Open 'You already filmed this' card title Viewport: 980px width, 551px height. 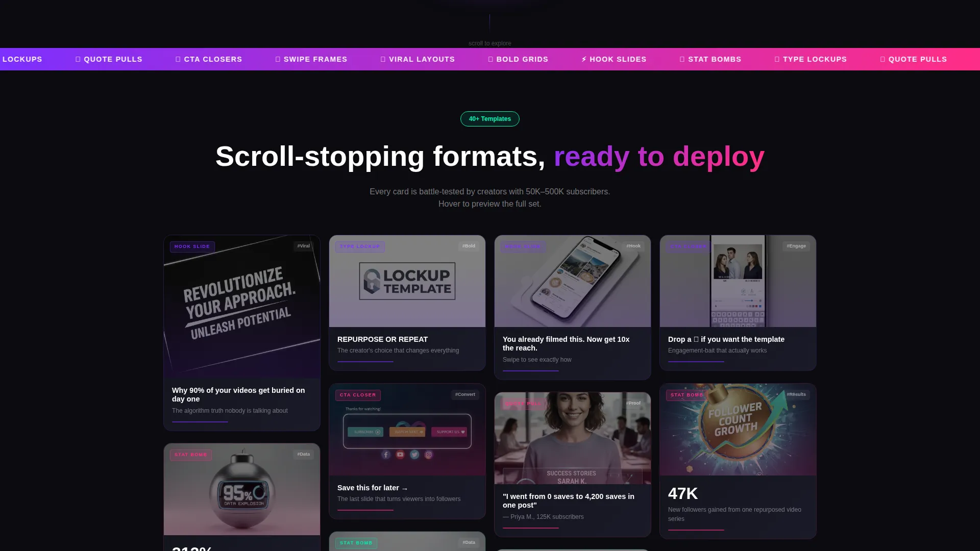pos(566,343)
